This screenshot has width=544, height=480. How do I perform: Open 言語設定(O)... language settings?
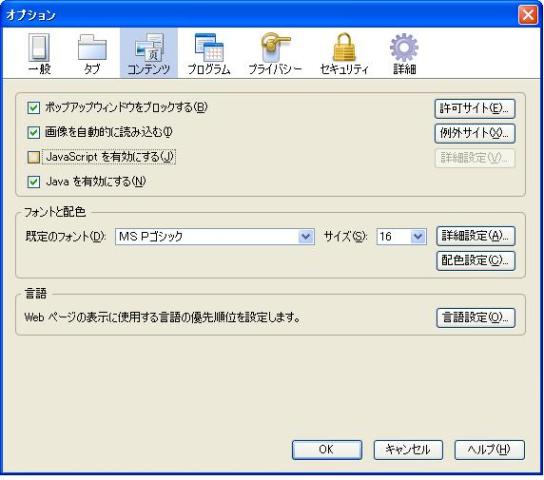point(475,318)
